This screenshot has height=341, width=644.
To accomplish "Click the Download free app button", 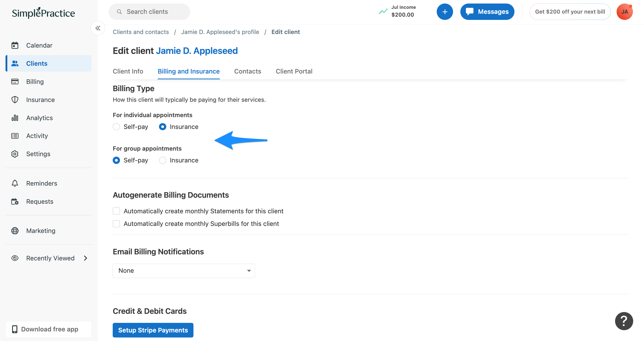I will (x=49, y=329).
